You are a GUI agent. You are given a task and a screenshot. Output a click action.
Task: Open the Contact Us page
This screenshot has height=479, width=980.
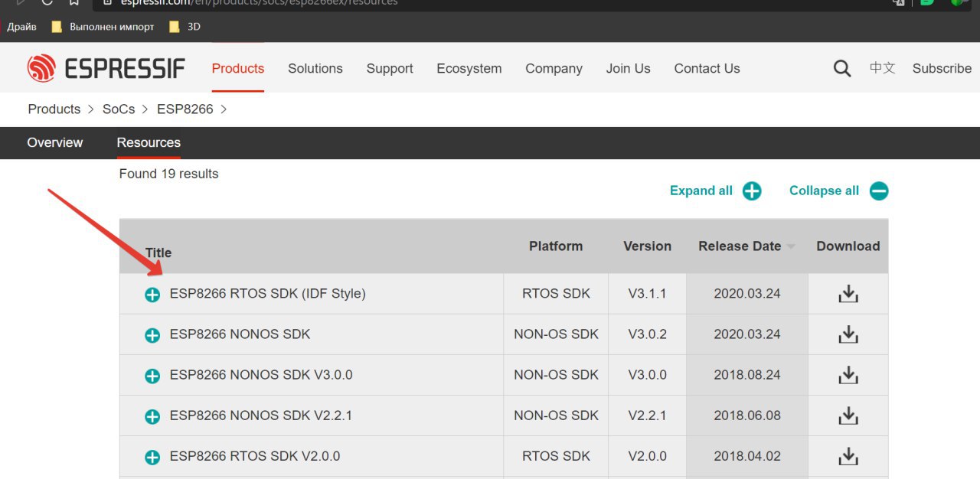[707, 68]
